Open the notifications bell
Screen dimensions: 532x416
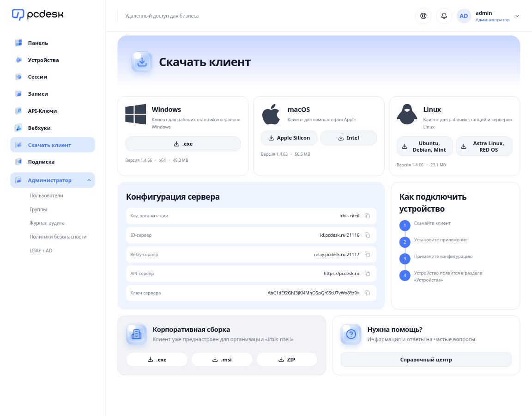pyautogui.click(x=444, y=16)
